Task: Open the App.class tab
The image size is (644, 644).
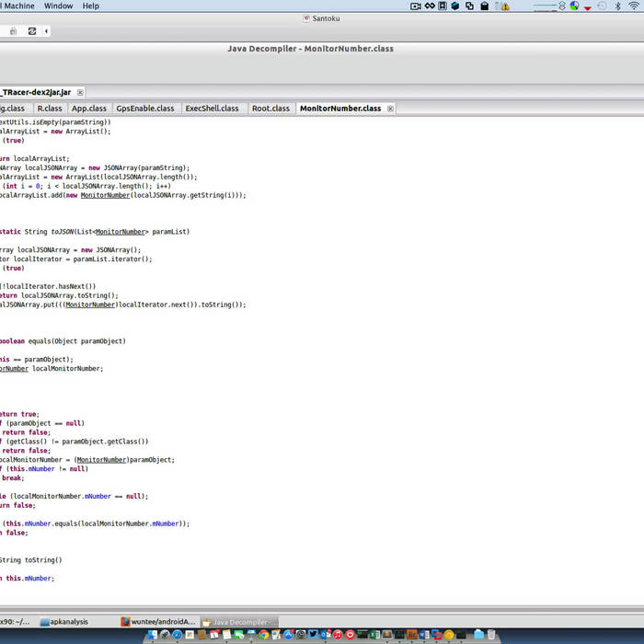Action: point(89,109)
